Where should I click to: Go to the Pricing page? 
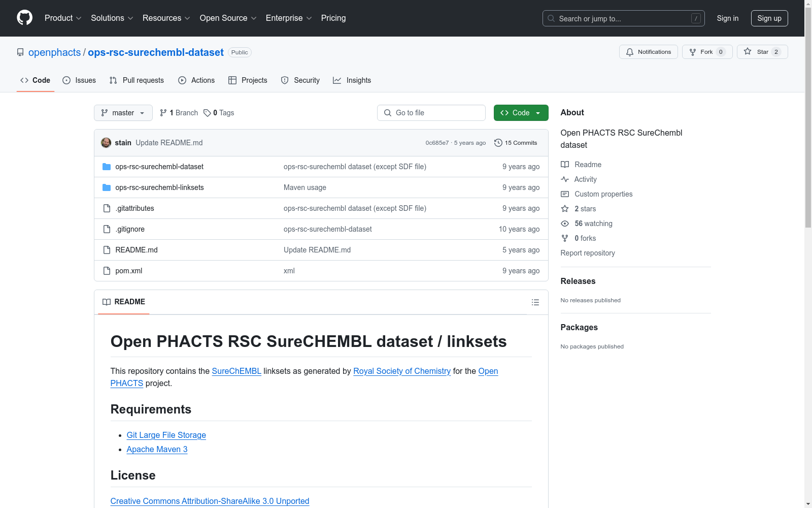tap(333, 18)
